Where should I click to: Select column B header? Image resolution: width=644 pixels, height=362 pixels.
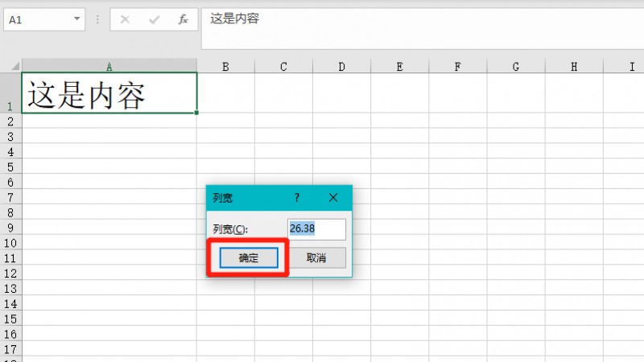click(x=225, y=66)
